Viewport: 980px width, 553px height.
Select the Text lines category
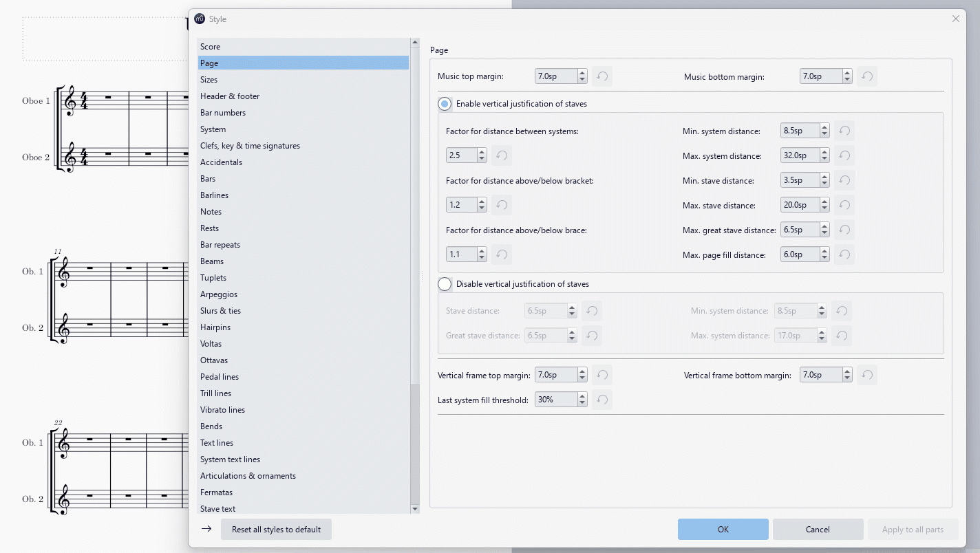(x=303, y=443)
